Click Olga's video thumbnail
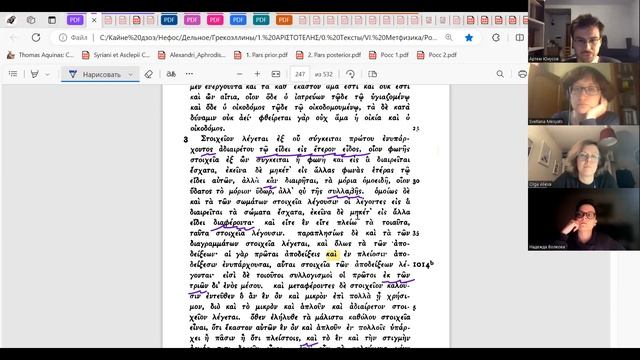Screen dimensions: 640x360 [x=584, y=157]
